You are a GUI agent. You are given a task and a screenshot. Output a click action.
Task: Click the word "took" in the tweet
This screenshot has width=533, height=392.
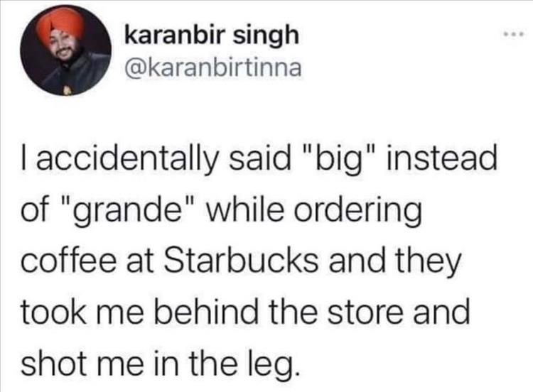click(54, 311)
